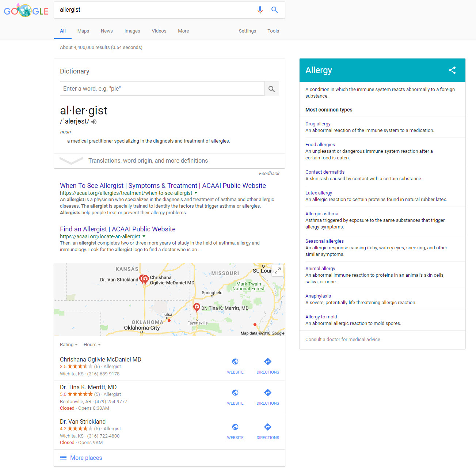Viewport: 476px width, 473px height.
Task: Open the More places link
Action: click(86, 458)
